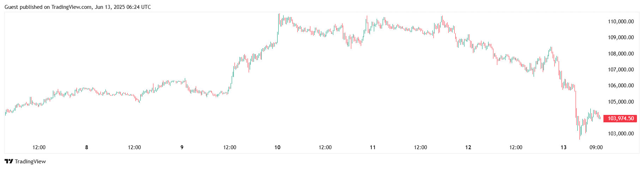Click the 09:00 time axis label
Image resolution: width=644 pixels, height=169 pixels.
pyautogui.click(x=596, y=147)
